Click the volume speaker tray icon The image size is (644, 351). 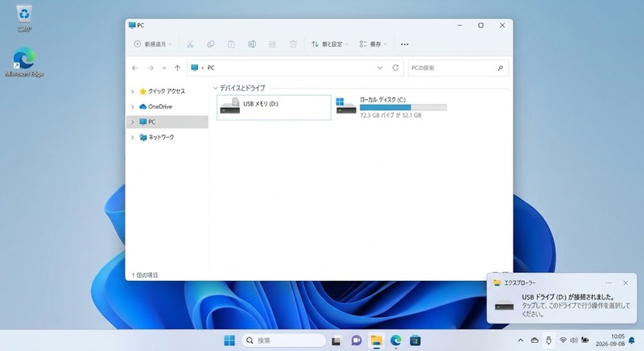pos(574,341)
